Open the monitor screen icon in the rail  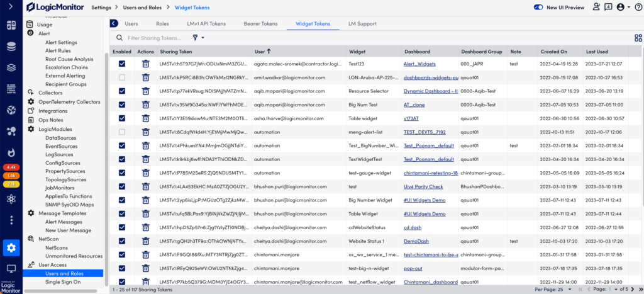click(11, 269)
